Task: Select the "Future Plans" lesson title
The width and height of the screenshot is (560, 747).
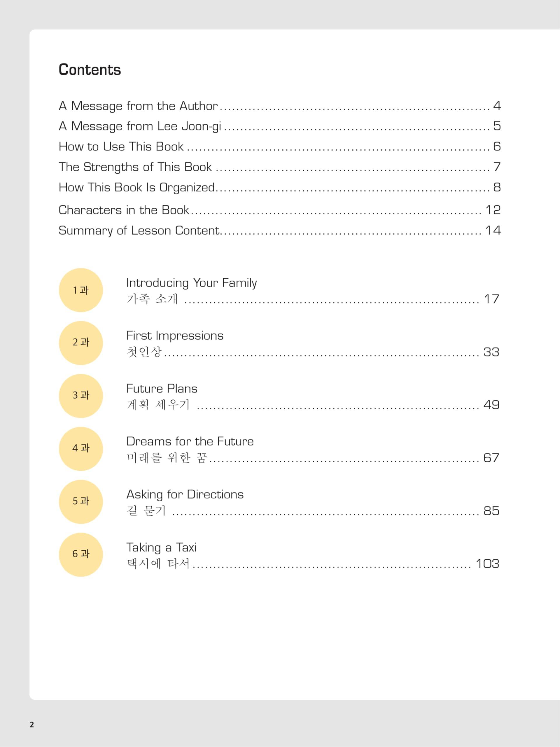Action: pos(162,389)
